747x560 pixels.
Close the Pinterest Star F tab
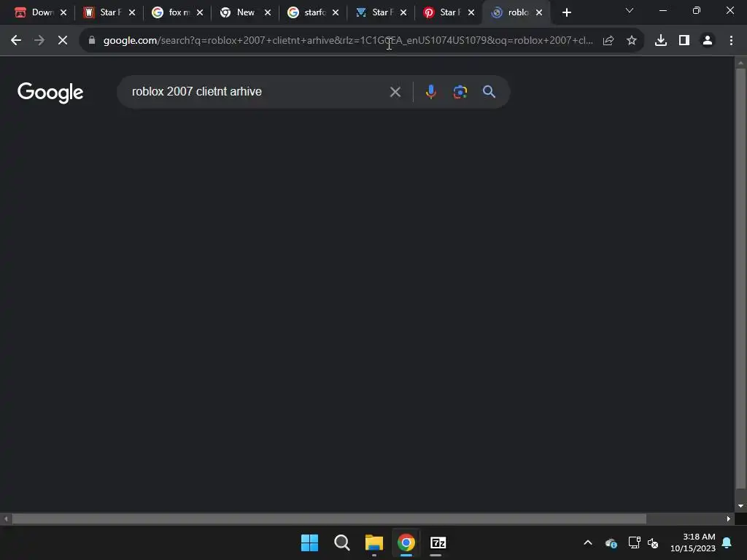pos(471,13)
